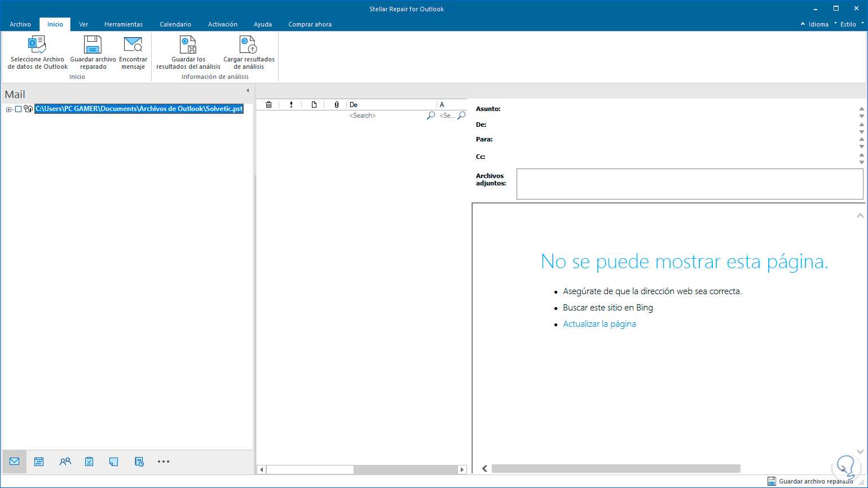Click the message list horizontal scrollbar thumb
The image size is (868, 488).
pyautogui.click(x=310, y=469)
